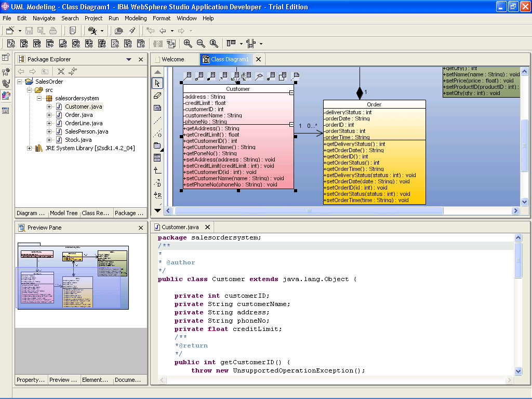Open the Navigate menu
Image resolution: width=532 pixels, height=399 pixels.
[x=44, y=18]
